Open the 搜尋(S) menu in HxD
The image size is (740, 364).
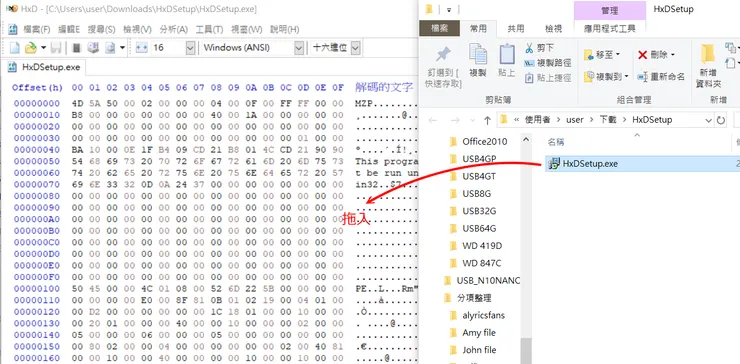pyautogui.click(x=101, y=29)
